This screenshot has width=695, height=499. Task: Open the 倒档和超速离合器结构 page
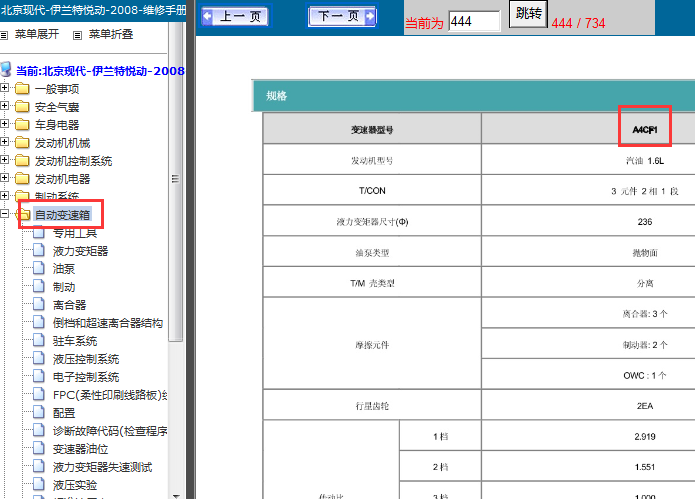[x=108, y=323]
